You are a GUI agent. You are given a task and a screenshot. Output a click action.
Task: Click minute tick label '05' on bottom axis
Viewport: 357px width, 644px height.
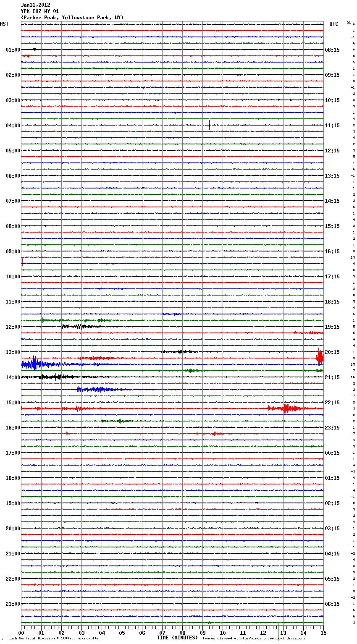122,633
